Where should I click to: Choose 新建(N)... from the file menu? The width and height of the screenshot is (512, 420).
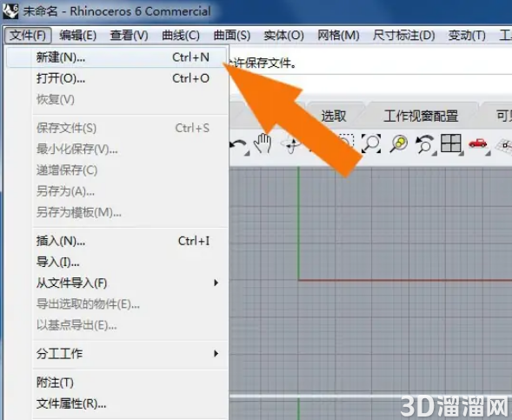coord(116,57)
